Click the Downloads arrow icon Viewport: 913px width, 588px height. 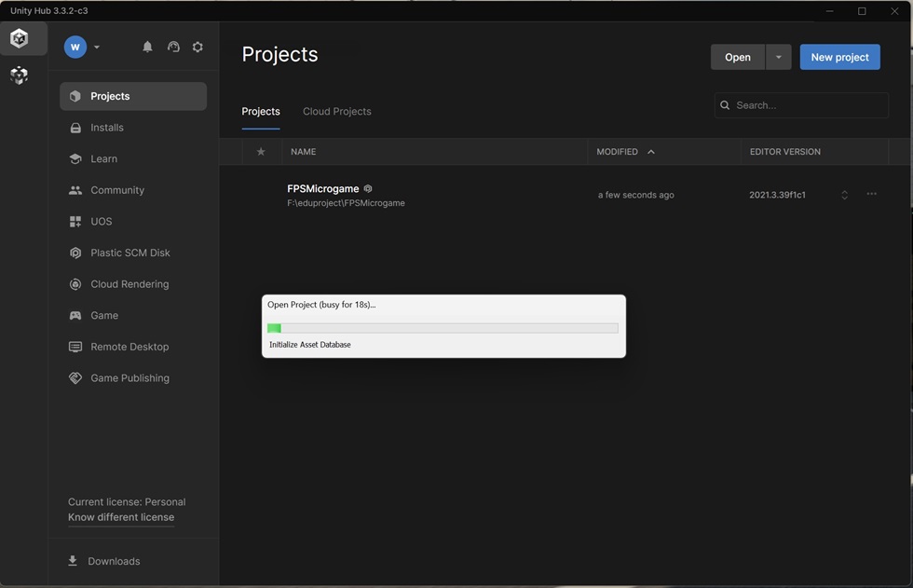[73, 561]
